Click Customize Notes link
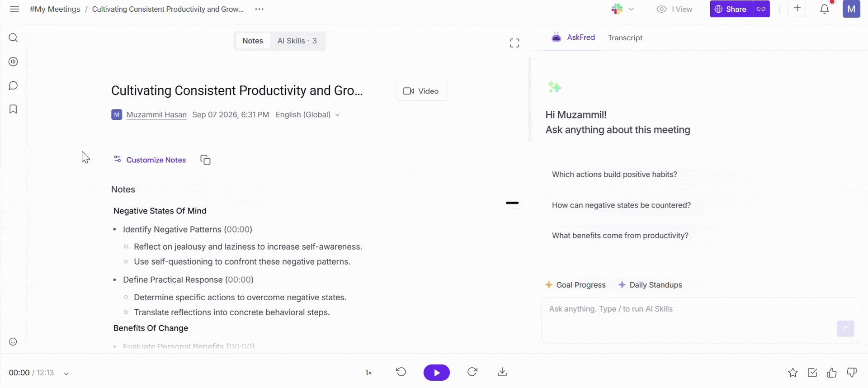The height and width of the screenshot is (388, 868). 150,160
